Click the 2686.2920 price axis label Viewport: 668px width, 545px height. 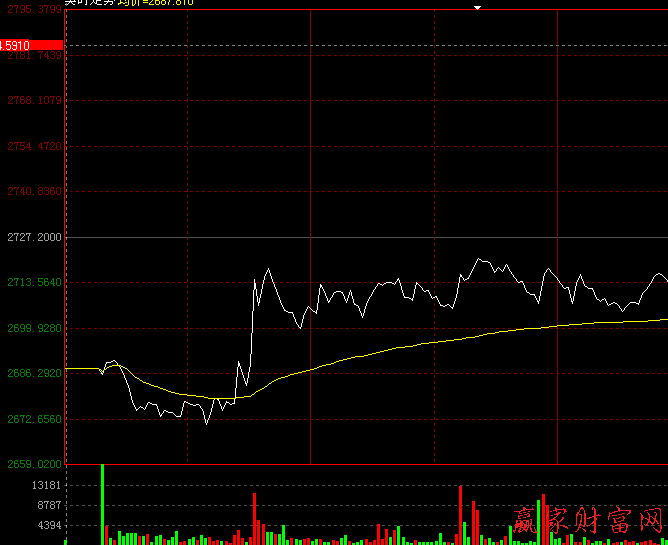(33, 373)
